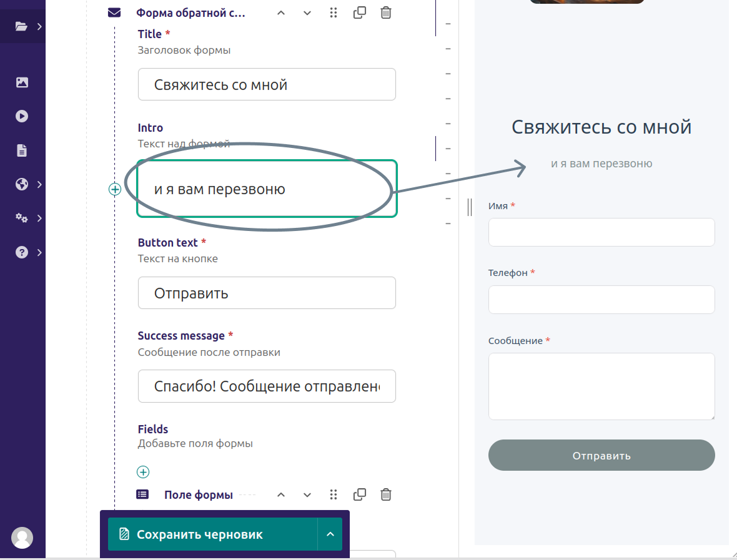Click the Fields section label

tap(153, 429)
